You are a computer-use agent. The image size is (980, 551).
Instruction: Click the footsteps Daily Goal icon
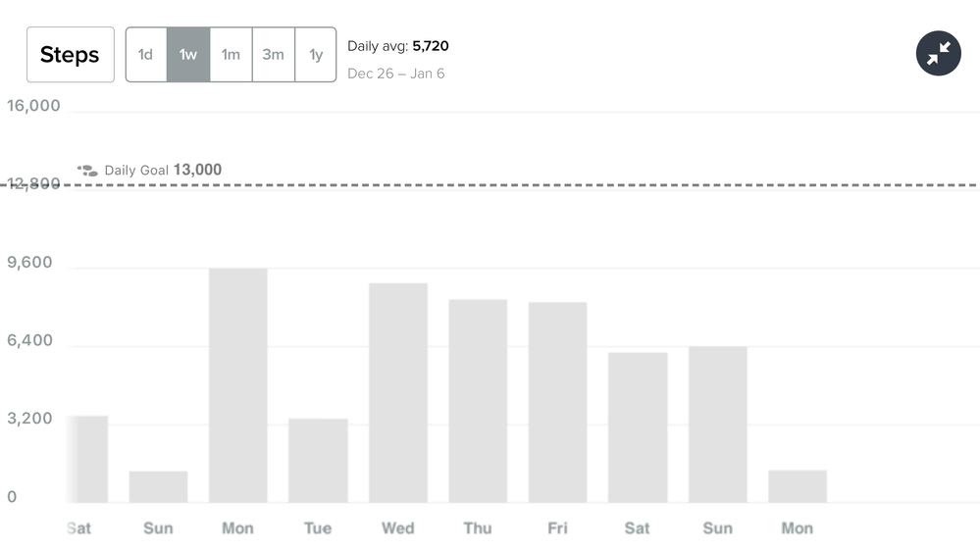87,171
